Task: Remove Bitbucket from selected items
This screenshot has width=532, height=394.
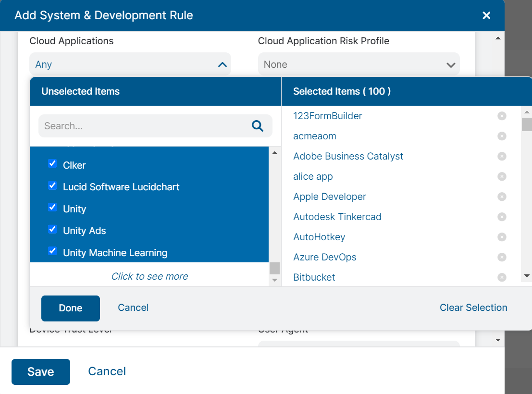Action: click(502, 277)
